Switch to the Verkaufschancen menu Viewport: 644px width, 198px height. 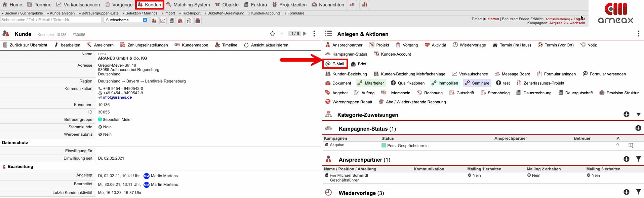click(x=78, y=5)
